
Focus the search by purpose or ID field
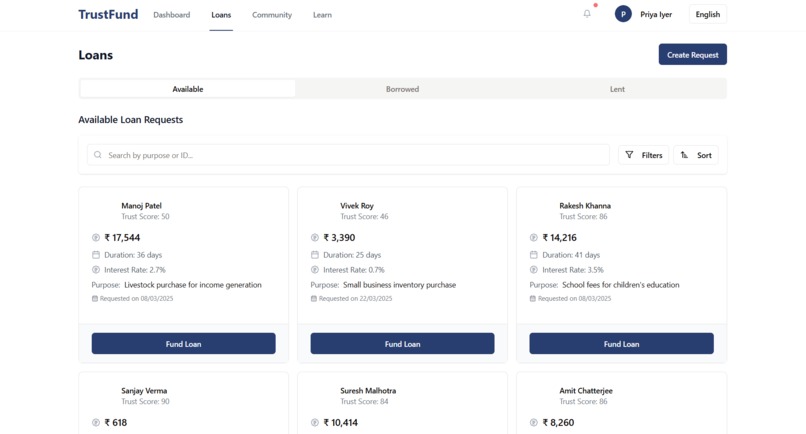[x=349, y=155]
